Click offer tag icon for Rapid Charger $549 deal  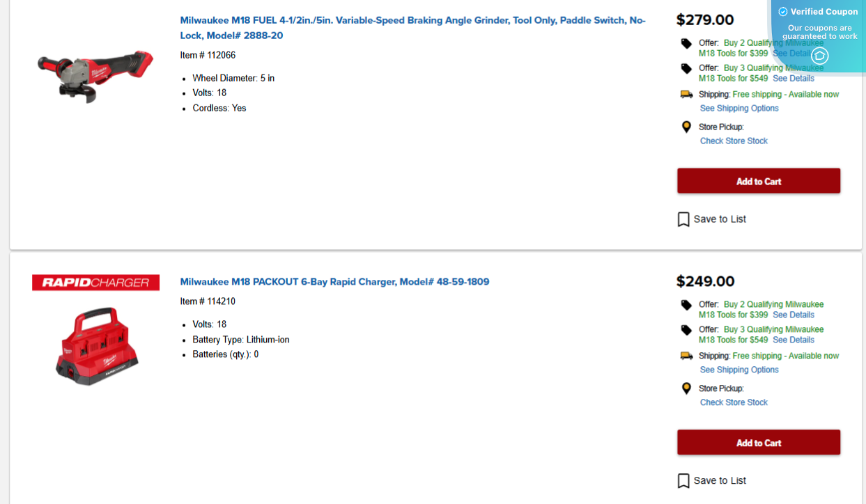(686, 330)
